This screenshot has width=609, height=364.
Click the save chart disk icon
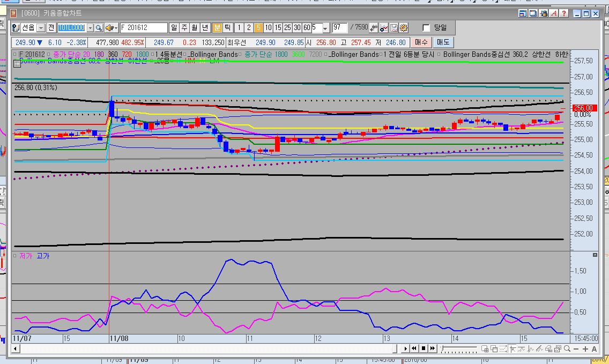(x=394, y=28)
